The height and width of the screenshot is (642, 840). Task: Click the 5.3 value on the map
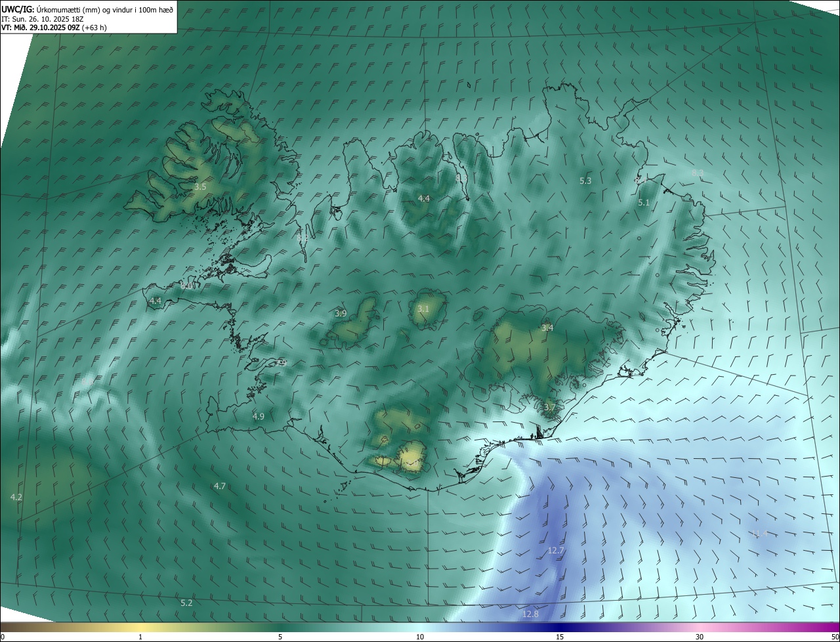(585, 181)
